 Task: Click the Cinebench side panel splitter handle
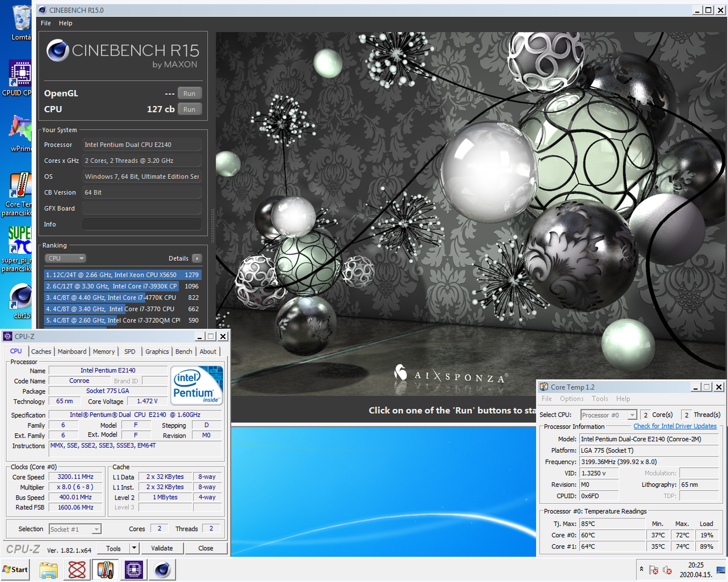(x=212, y=225)
